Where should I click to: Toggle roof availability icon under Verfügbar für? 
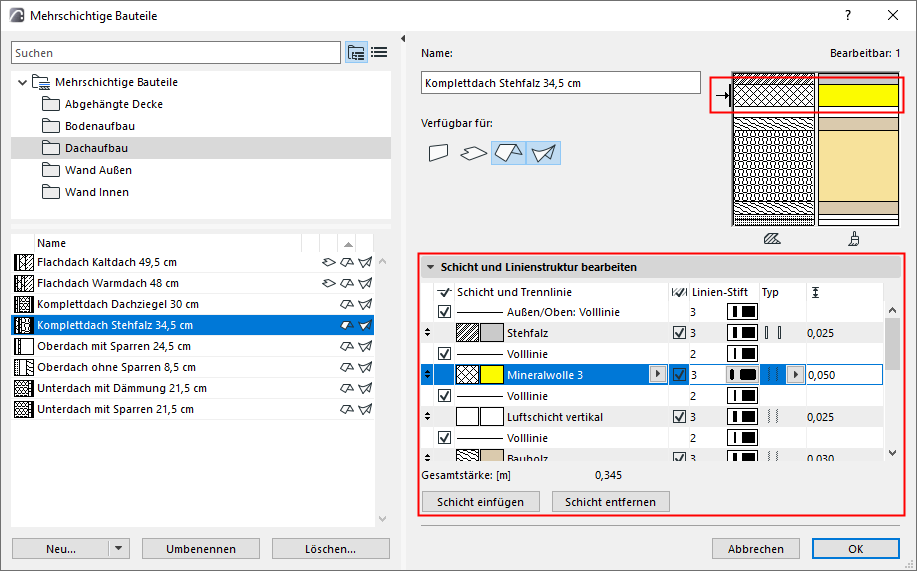coord(508,153)
